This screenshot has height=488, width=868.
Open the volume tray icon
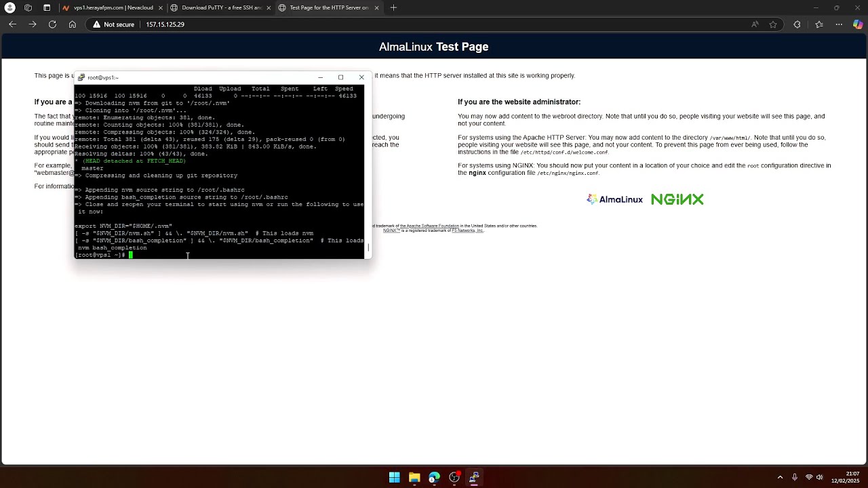click(x=819, y=477)
